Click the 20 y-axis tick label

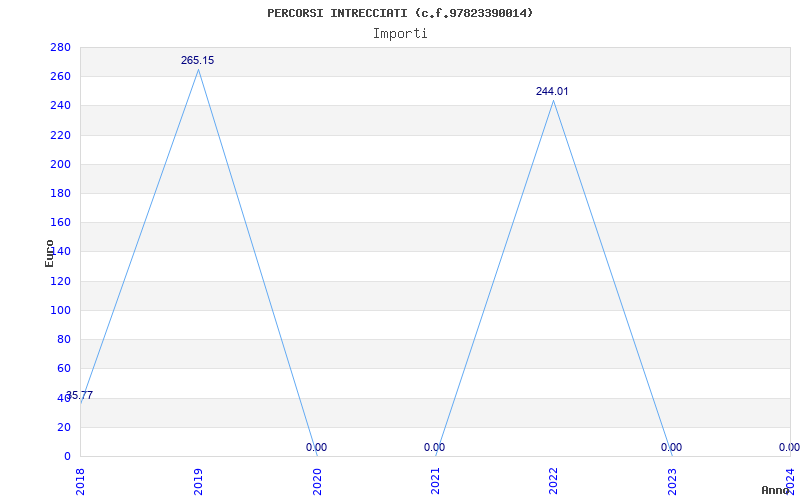[64, 427]
